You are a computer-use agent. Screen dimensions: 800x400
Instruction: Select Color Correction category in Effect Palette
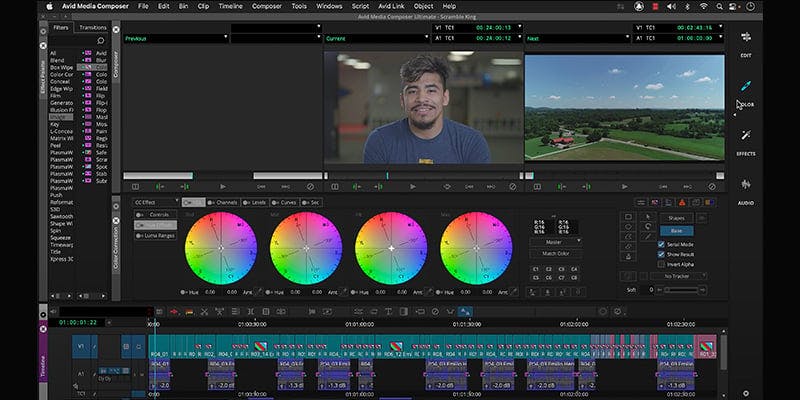pyautogui.click(x=62, y=74)
